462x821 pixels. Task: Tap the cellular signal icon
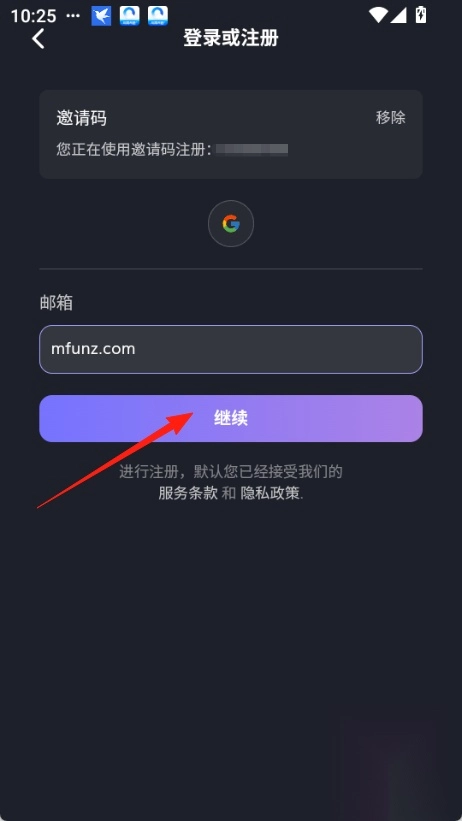[x=399, y=15]
